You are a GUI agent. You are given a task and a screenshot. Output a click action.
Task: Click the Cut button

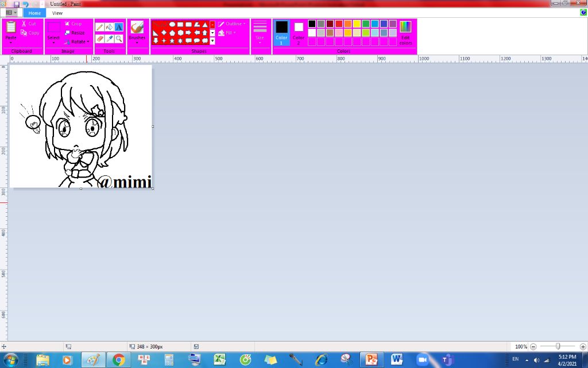click(x=29, y=24)
